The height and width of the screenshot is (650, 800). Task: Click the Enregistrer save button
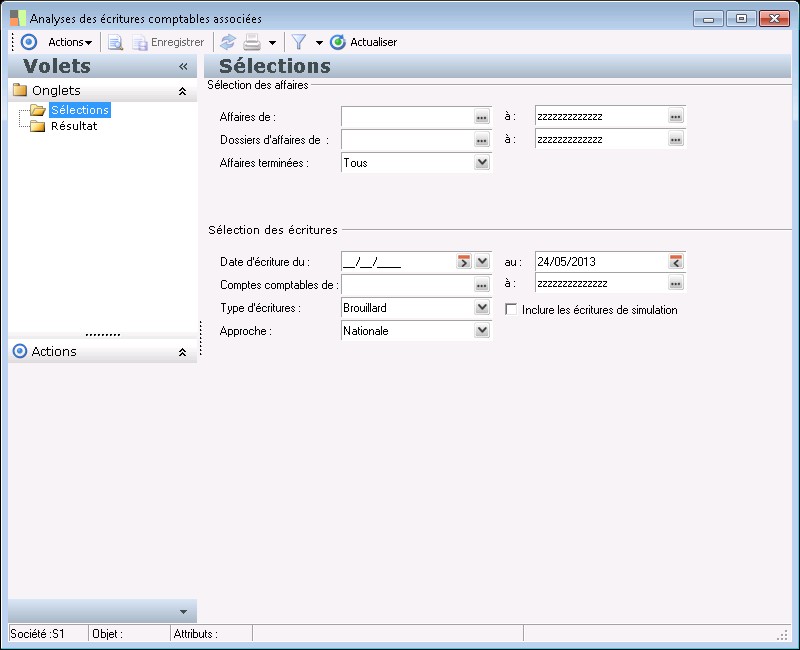coord(168,42)
